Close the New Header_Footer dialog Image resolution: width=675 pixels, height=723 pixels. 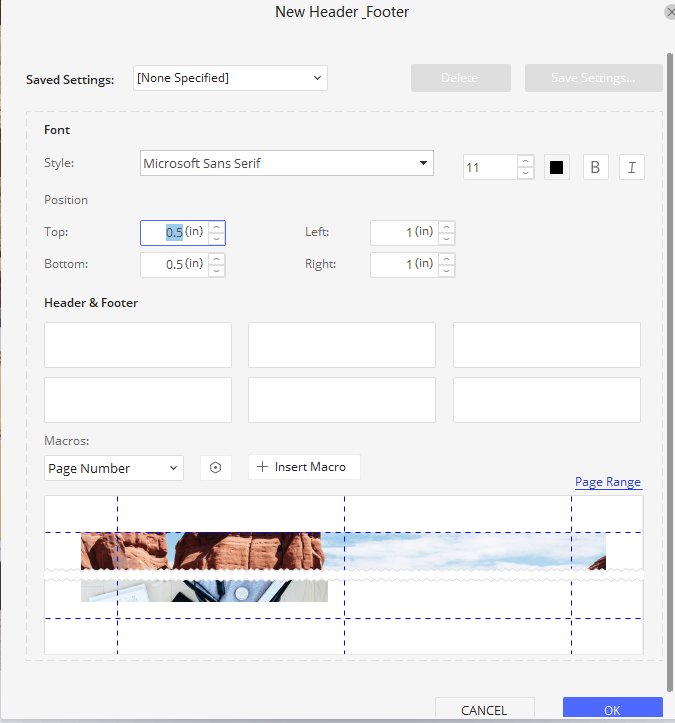coord(670,12)
